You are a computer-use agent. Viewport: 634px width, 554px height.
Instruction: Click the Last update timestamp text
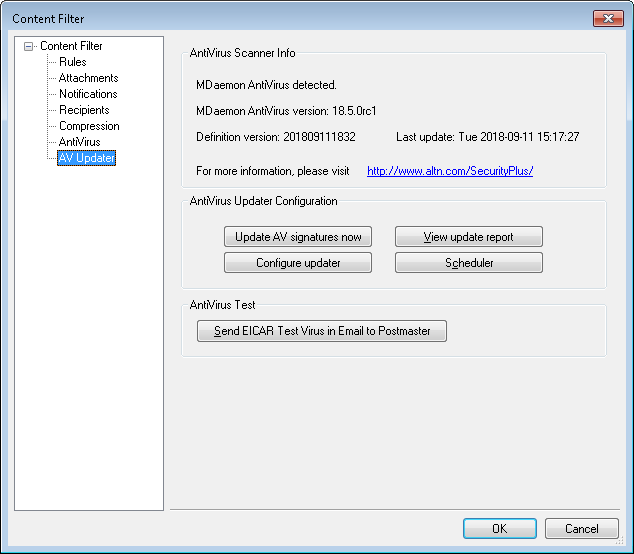click(x=488, y=137)
